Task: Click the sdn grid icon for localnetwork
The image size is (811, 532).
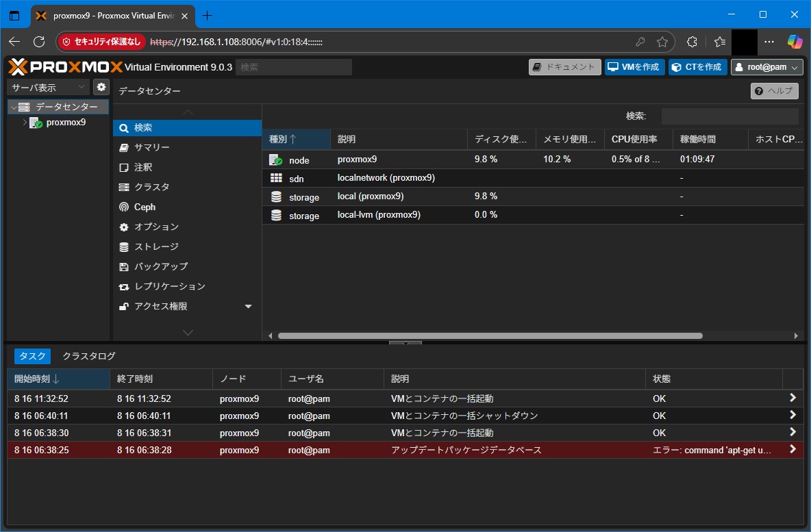Action: 276,178
